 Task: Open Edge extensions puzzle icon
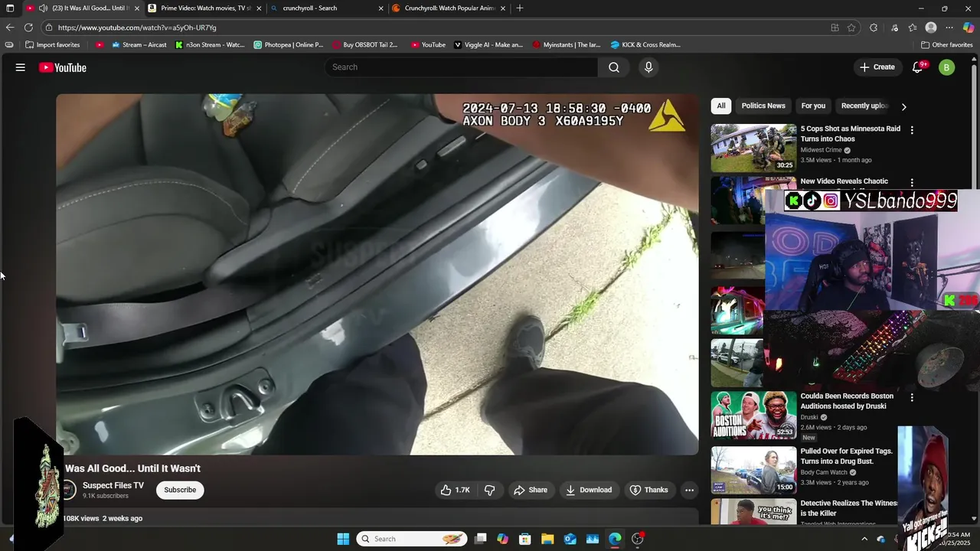874,28
